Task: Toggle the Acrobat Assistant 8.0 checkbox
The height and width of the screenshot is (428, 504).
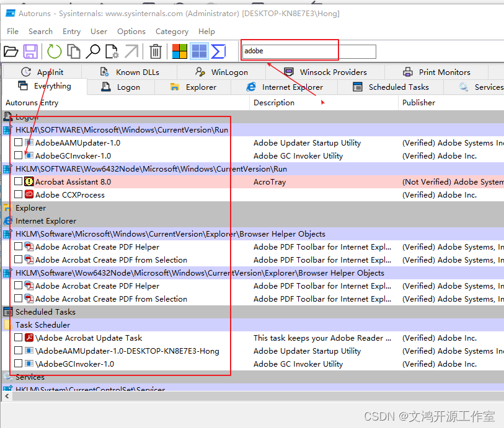Action: 19,181
